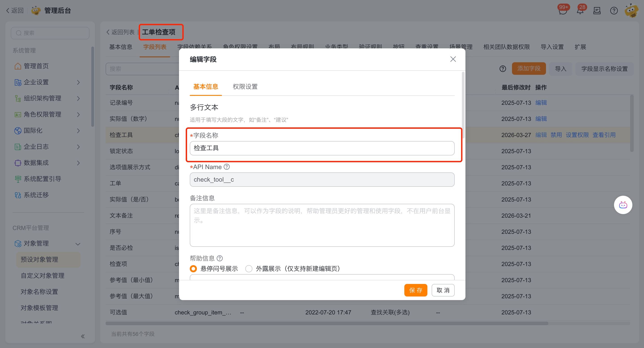This screenshot has height=348, width=644.
Task: Click the task list icon in top bar
Action: (x=597, y=11)
